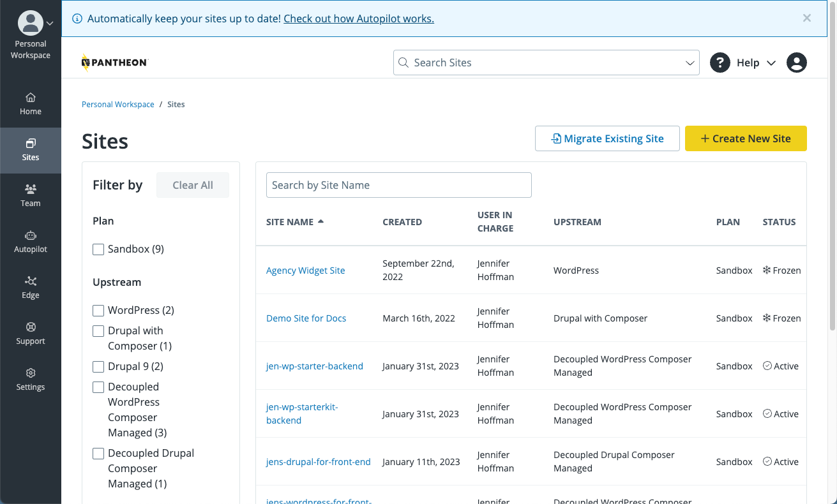
Task: Click the user account avatar in header
Action: (x=796, y=63)
